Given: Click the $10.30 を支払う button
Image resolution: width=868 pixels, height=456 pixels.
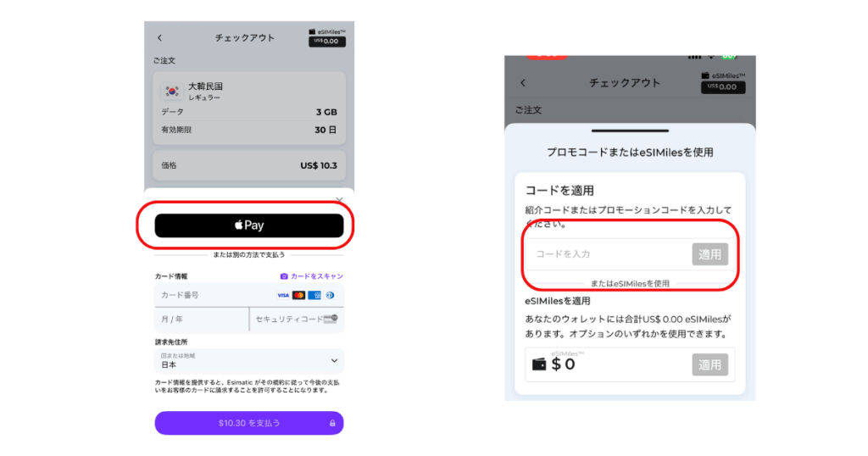Looking at the screenshot, I should coord(249,423).
